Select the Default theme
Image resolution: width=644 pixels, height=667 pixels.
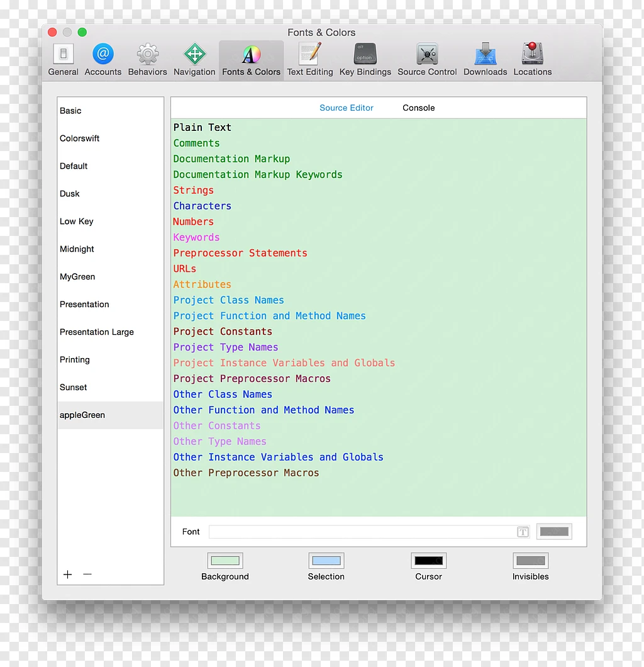click(111, 166)
